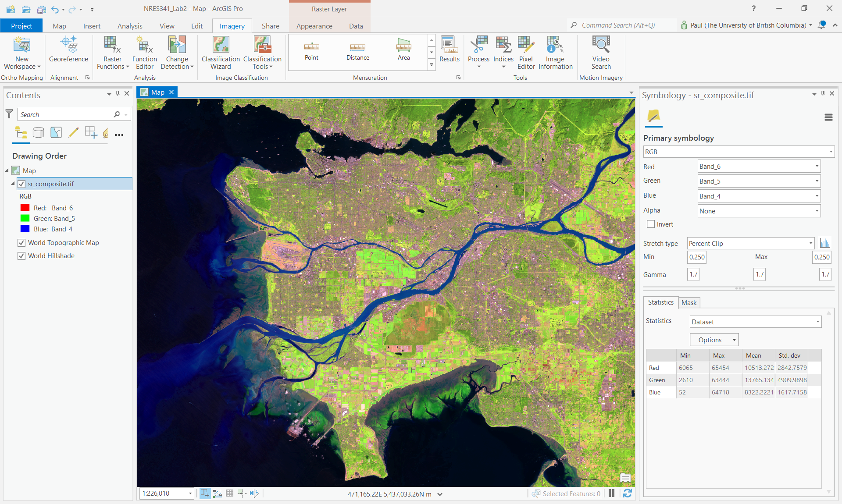Click the statistics Options button
The height and width of the screenshot is (504, 842).
click(714, 340)
